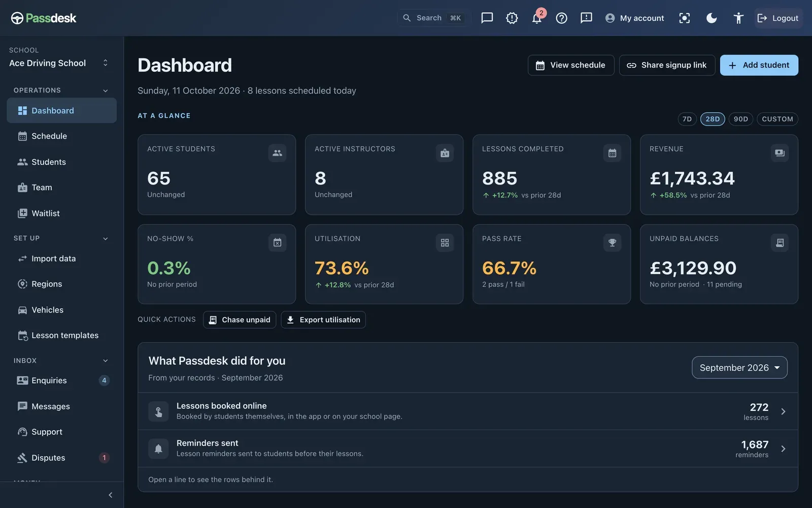Click the View schedule button

(571, 65)
